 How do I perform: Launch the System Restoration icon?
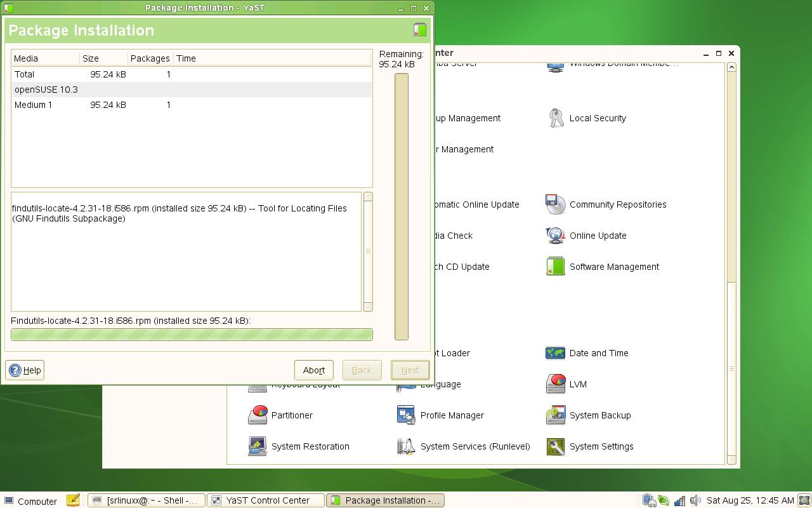coord(258,446)
